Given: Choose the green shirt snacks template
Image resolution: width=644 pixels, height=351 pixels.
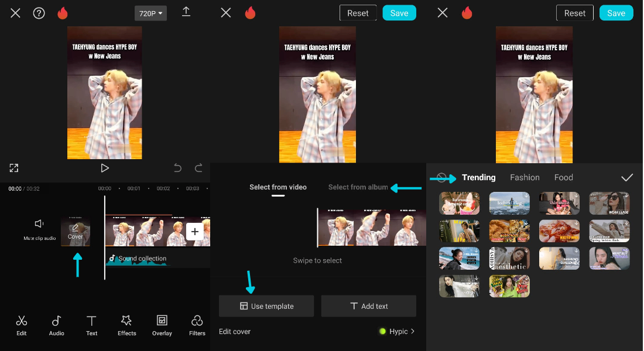Looking at the screenshot, I should click(509, 285).
